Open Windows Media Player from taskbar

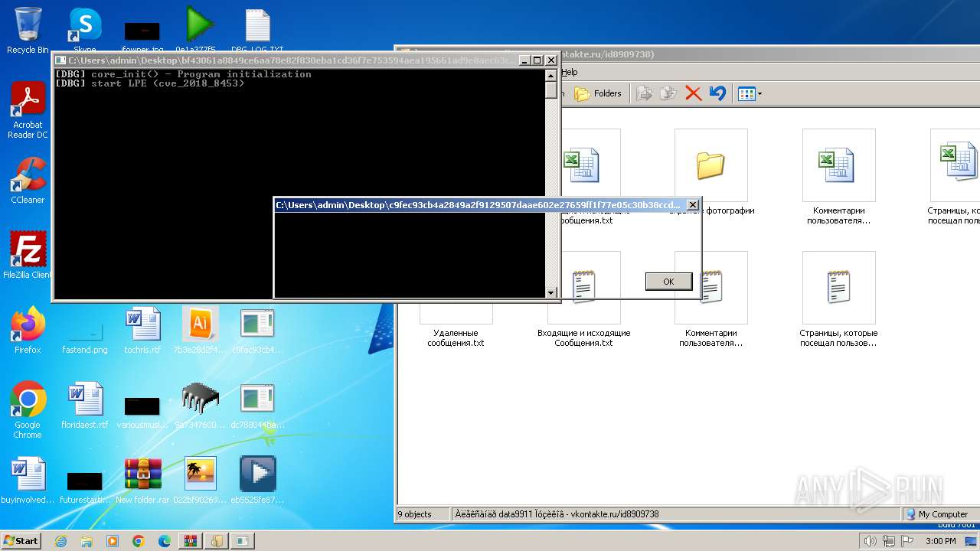coord(113,541)
